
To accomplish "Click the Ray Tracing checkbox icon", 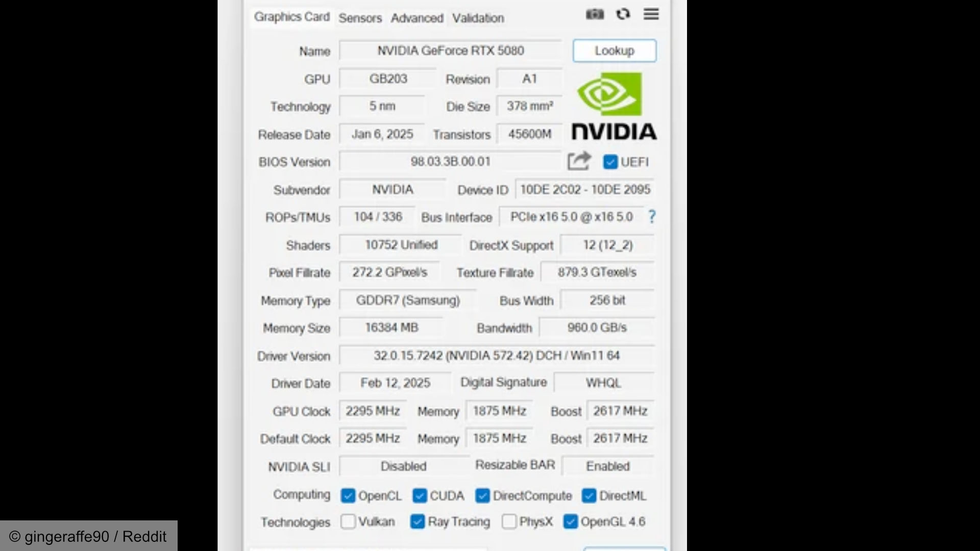I will 418,521.
